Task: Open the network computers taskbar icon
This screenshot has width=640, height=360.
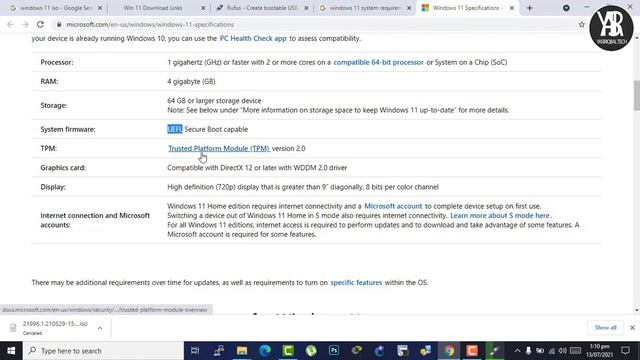Action: (x=218, y=351)
